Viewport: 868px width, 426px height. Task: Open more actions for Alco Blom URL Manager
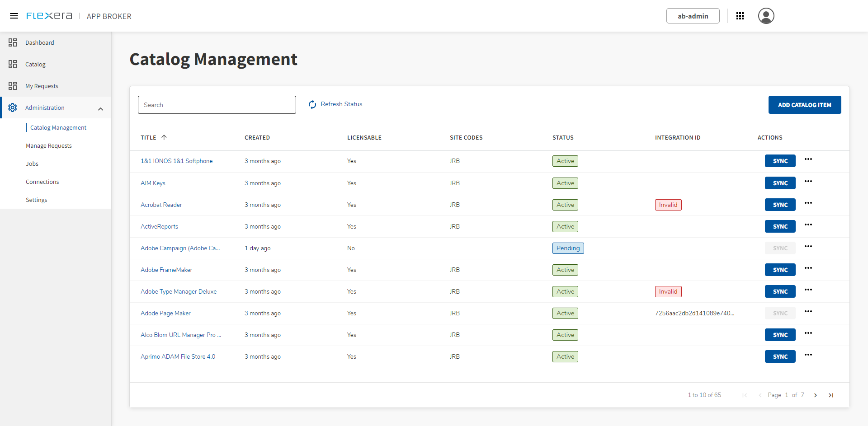point(808,333)
